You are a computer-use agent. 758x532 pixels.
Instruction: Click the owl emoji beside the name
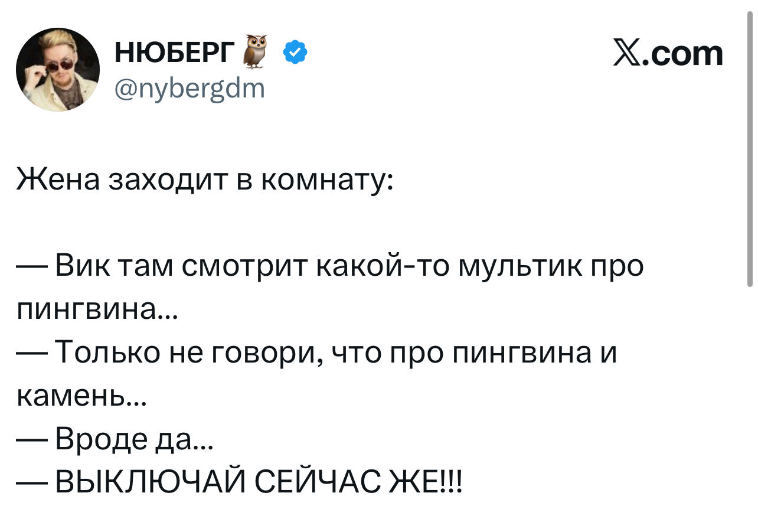(x=255, y=50)
